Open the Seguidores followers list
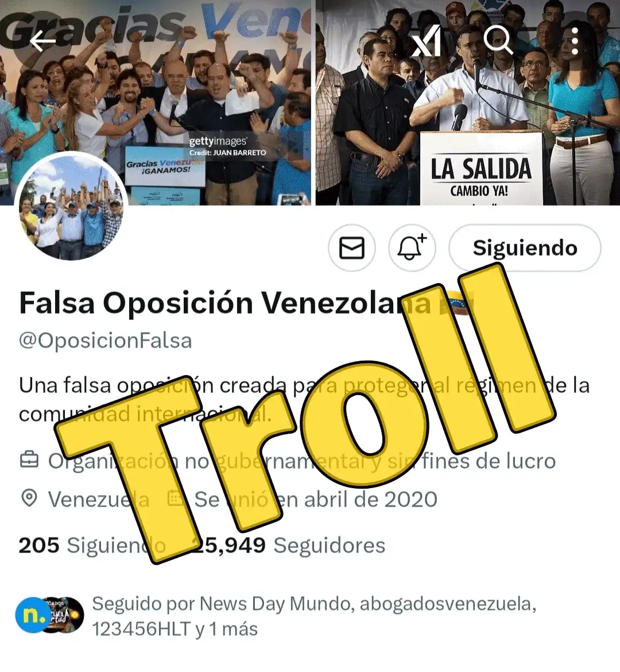Screen dimensions: 620x672 tap(288, 545)
